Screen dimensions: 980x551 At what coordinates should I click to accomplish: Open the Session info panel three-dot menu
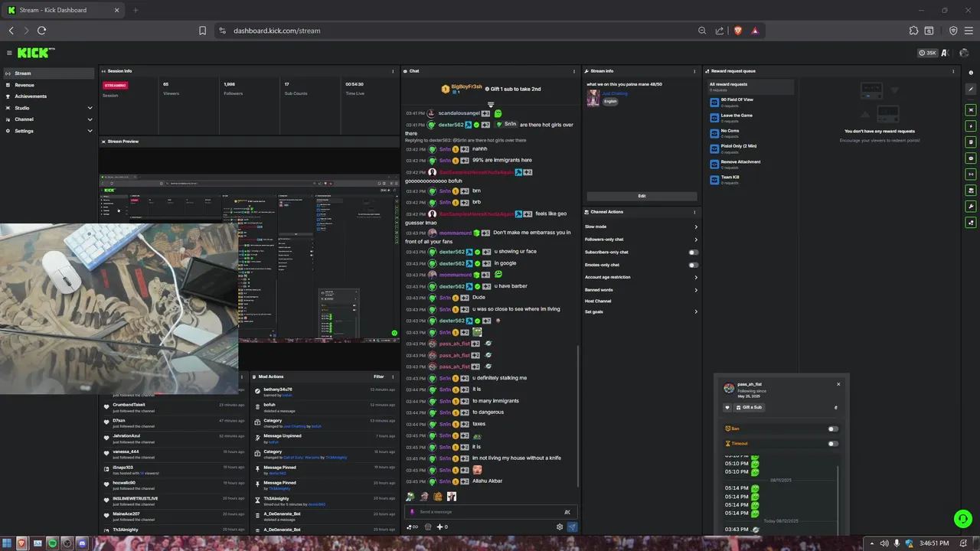[394, 71]
